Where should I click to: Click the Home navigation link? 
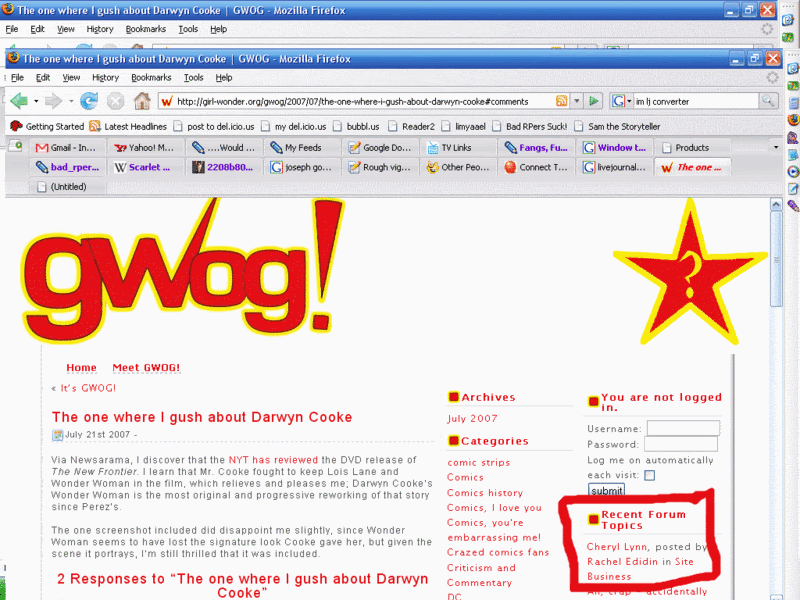tap(81, 368)
